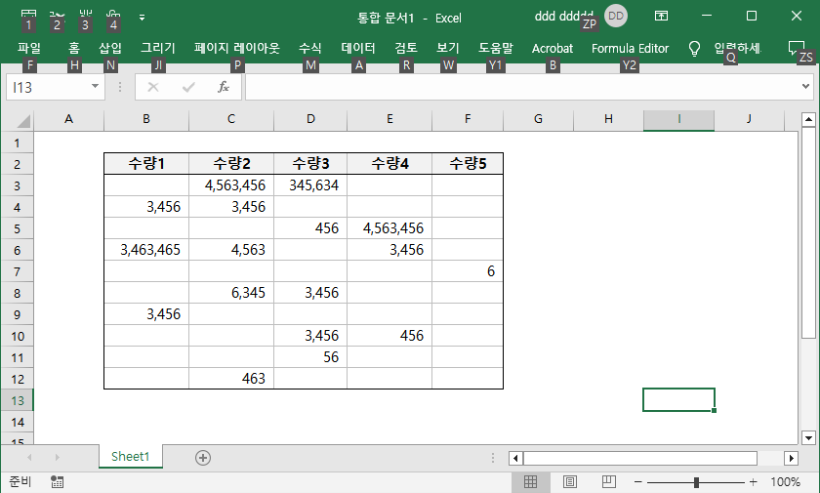Click the Insert Function fx icon
The width and height of the screenshot is (820, 493).
click(x=223, y=87)
